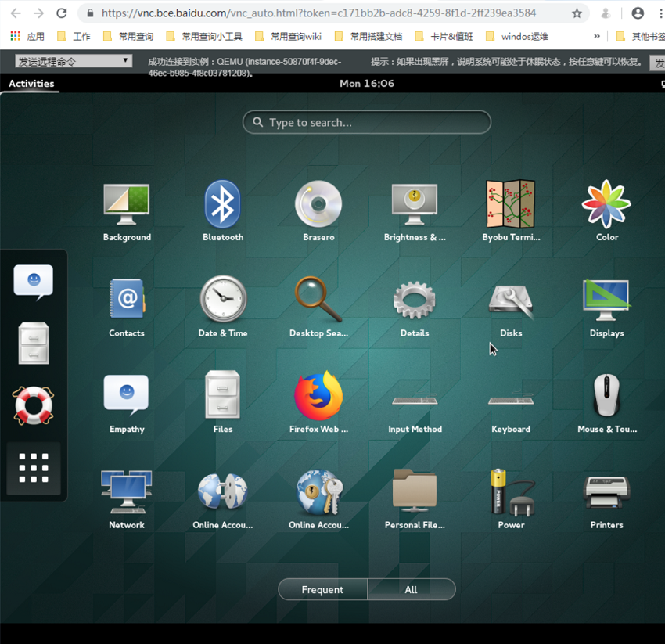Open the 卡片&值班 bookmark folder
This screenshot has height=644, width=665.
point(444,37)
